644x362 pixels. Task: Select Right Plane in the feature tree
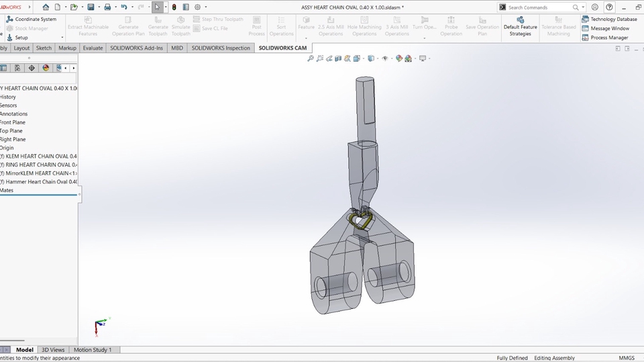(x=13, y=139)
